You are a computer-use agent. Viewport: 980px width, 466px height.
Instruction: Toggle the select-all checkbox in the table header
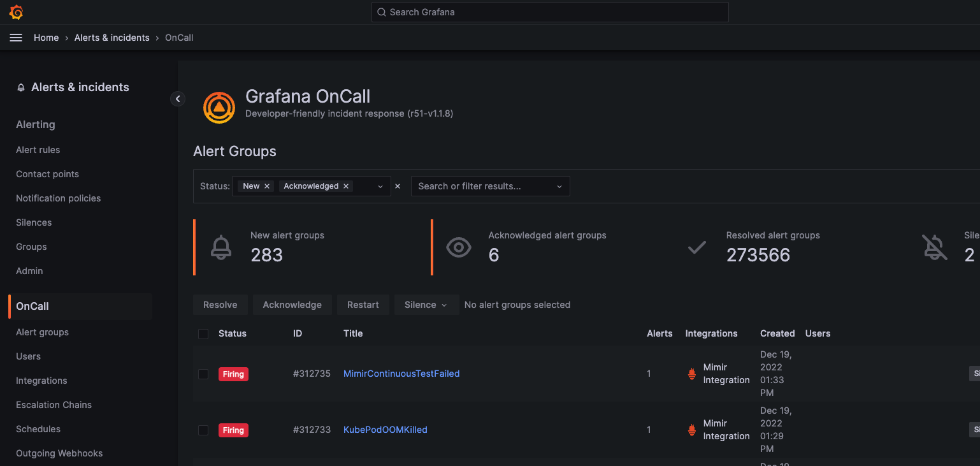pyautogui.click(x=203, y=333)
